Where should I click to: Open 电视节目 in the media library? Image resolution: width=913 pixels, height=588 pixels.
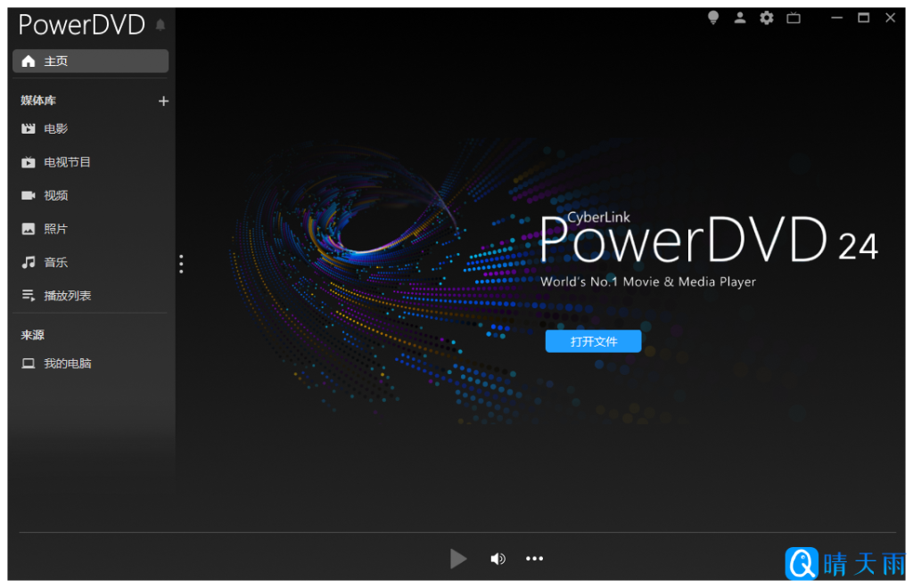point(67,162)
